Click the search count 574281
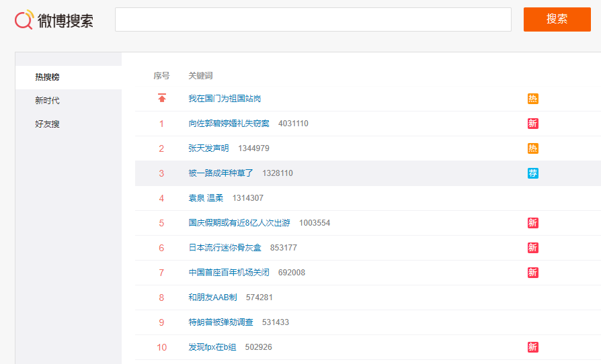Image resolution: width=601 pixels, height=364 pixels. coord(259,298)
